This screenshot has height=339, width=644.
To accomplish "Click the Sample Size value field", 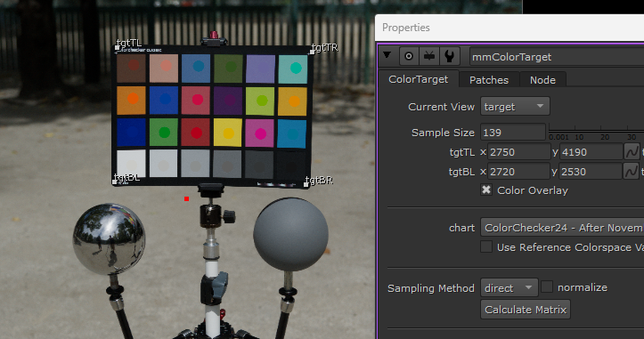I will click(x=513, y=133).
